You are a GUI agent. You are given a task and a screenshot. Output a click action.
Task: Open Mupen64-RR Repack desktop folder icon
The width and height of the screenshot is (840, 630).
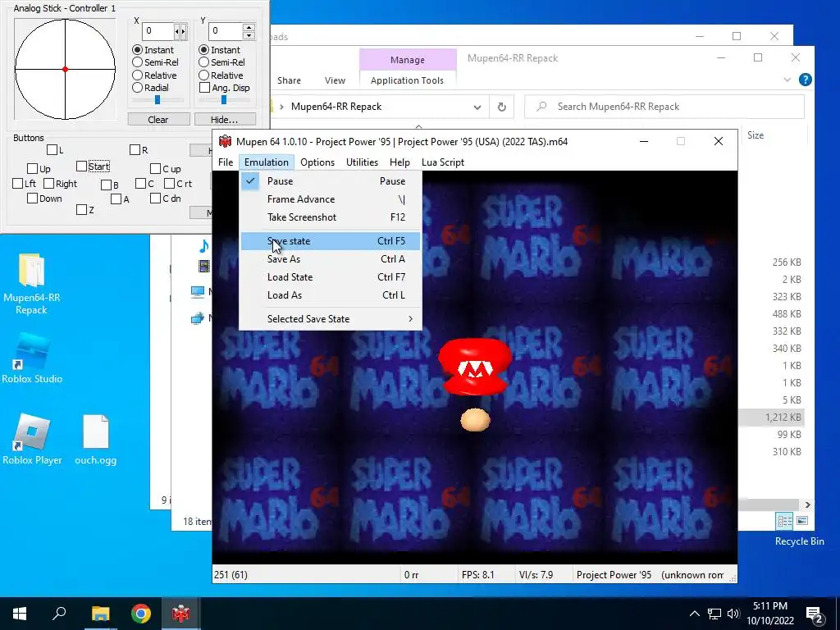[x=32, y=284]
